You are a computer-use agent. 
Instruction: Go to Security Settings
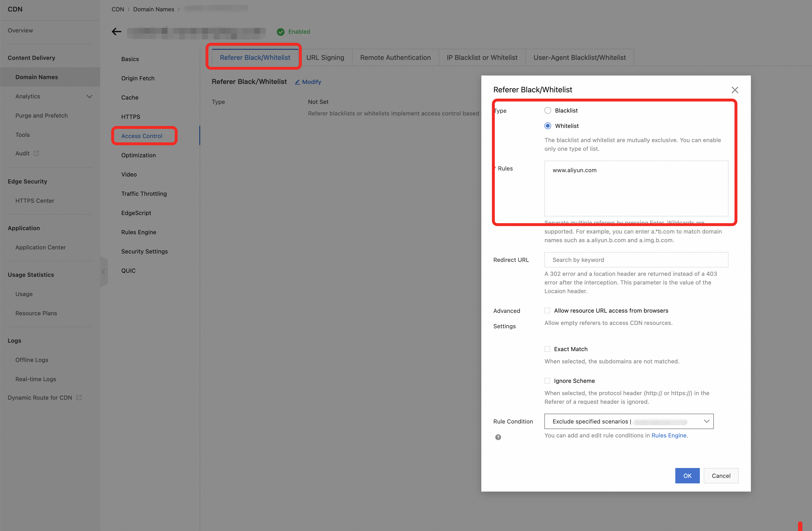tap(144, 252)
